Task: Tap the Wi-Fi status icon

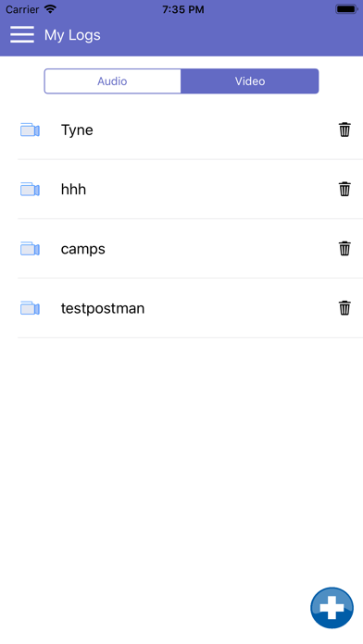Action: pyautogui.click(x=50, y=9)
